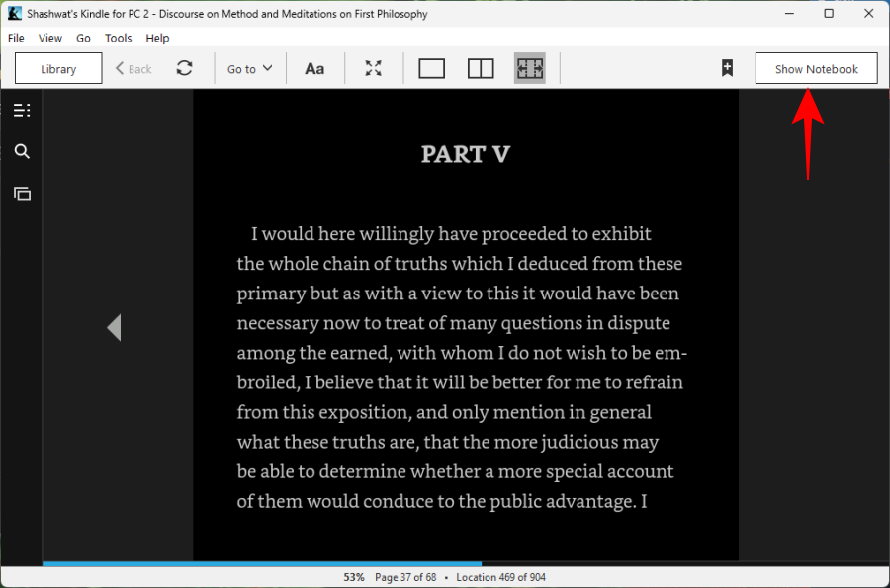Image resolution: width=890 pixels, height=588 pixels.
Task: Open the Table of Contents sidebar icon
Action: [22, 110]
